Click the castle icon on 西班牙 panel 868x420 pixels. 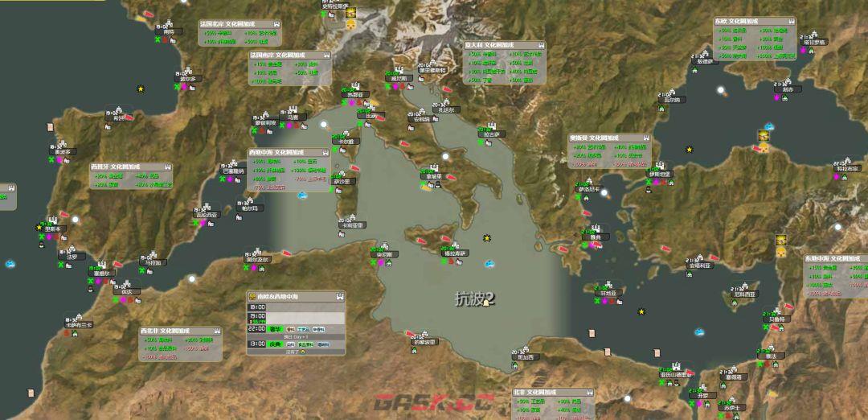point(166,167)
